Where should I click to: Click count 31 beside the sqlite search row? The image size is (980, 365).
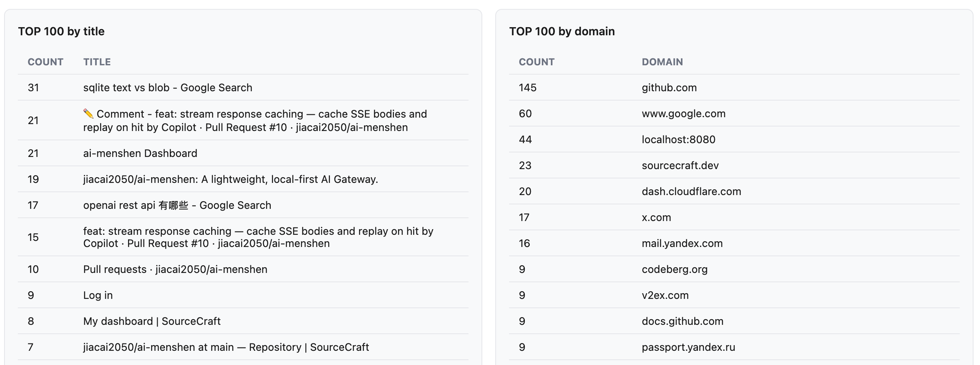33,88
